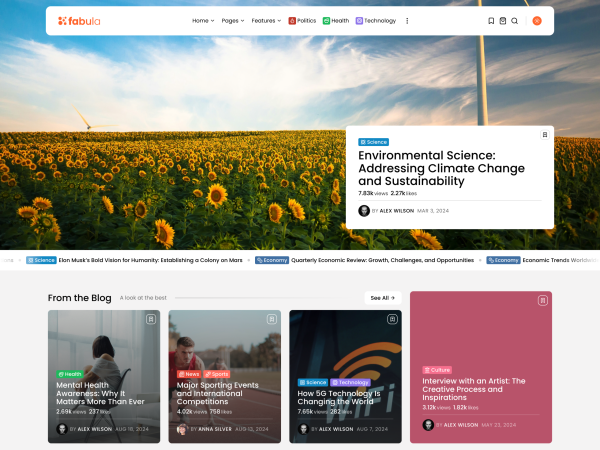The width and height of the screenshot is (600, 450).
Task: Open Major Sporting Events article title
Action: tap(217, 393)
